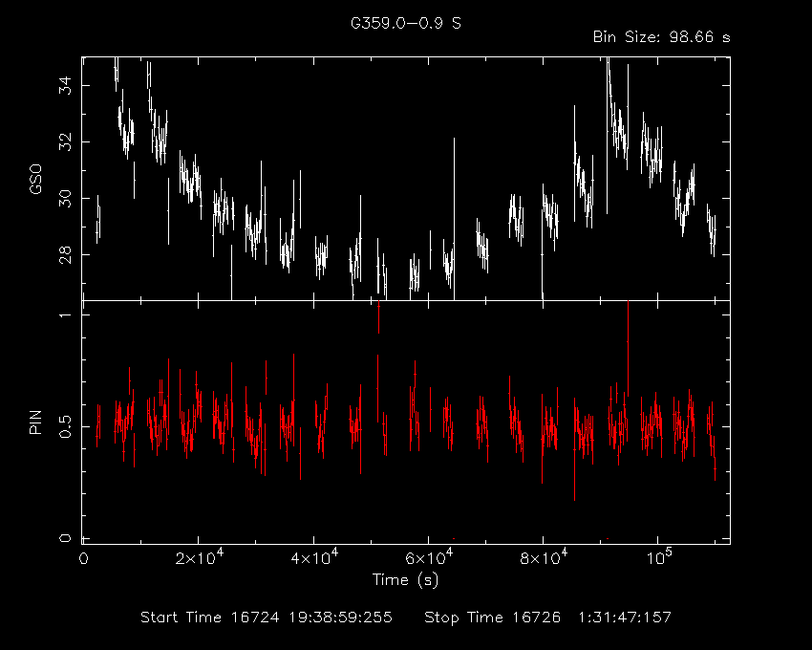Click the Start Time 16724 19:38:59:255 text
812x650 pixels.
(x=267, y=617)
